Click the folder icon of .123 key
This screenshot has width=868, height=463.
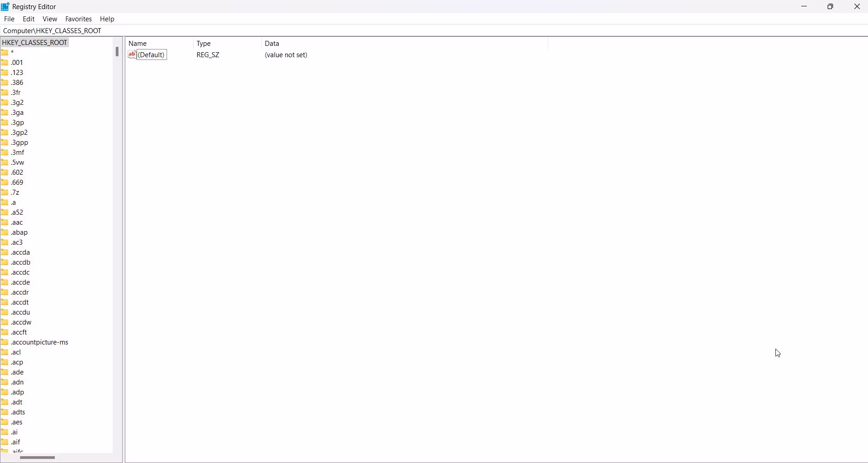coord(5,73)
